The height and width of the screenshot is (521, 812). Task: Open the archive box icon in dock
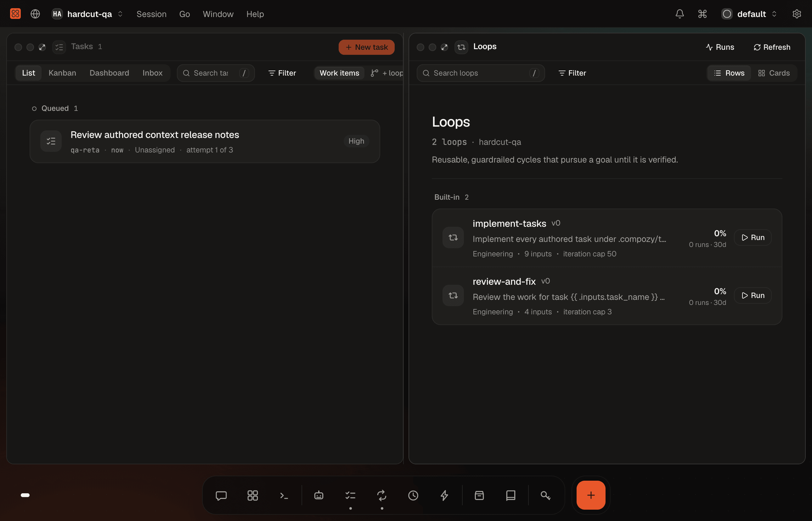click(x=479, y=495)
